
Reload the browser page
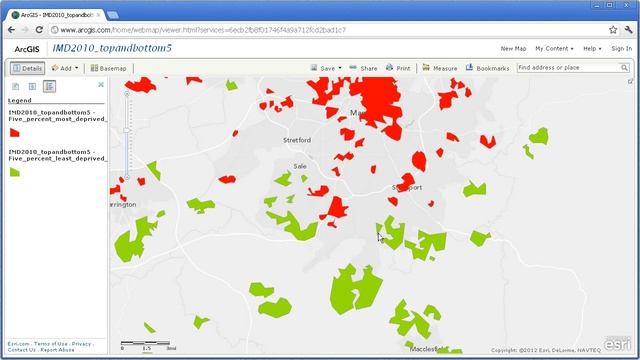[x=39, y=30]
